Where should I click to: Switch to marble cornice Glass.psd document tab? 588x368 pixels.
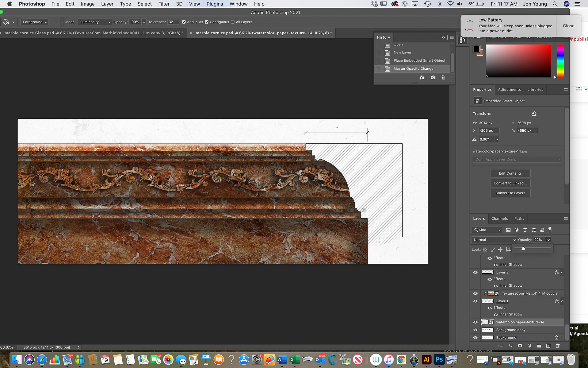(94, 33)
